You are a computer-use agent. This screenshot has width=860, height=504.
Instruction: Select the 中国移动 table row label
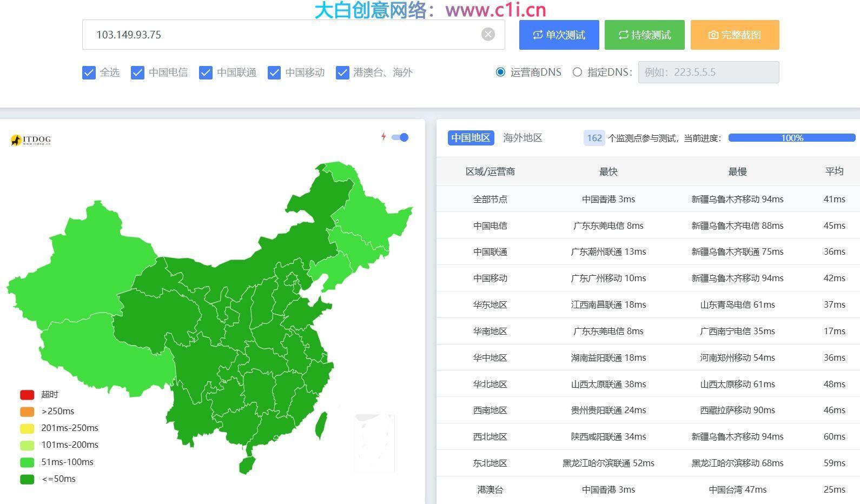490,278
